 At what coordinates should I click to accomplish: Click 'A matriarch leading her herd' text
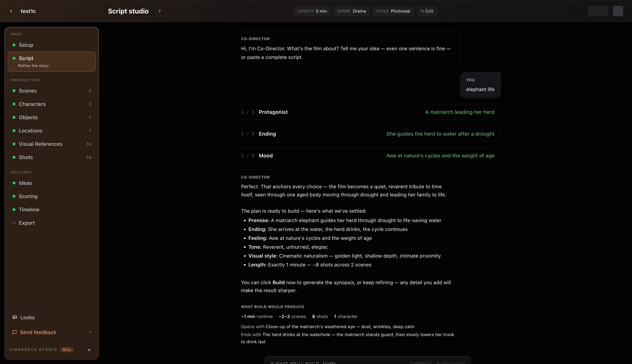[460, 112]
